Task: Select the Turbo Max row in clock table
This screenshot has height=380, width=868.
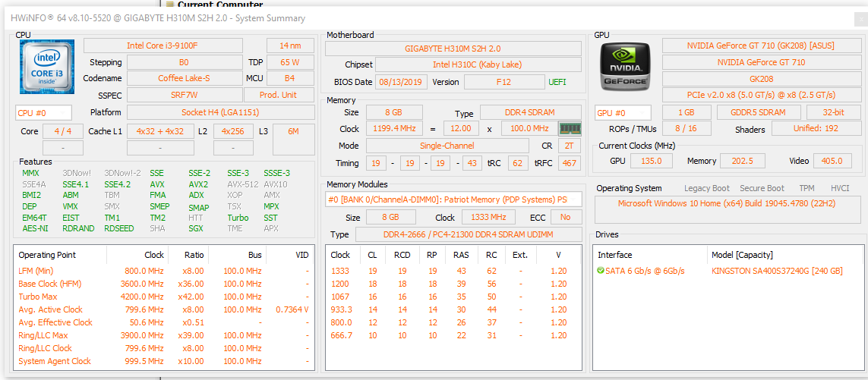Action: click(x=38, y=297)
